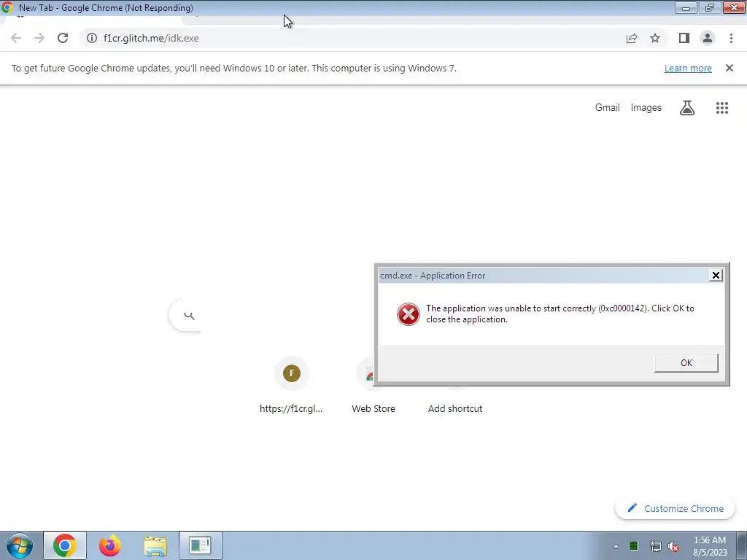Screen dimensions: 747x560
Task: Open the Windows Start menu
Action: pyautogui.click(x=20, y=545)
